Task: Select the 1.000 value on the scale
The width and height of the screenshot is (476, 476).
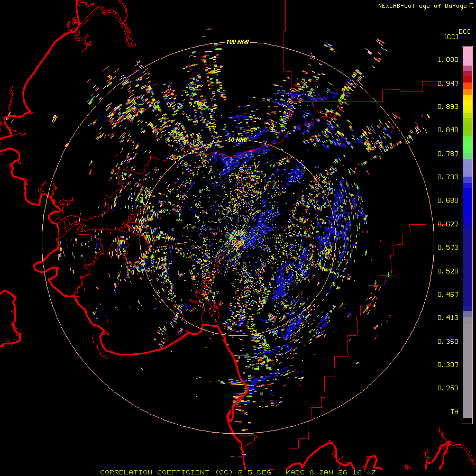Action: (x=448, y=59)
